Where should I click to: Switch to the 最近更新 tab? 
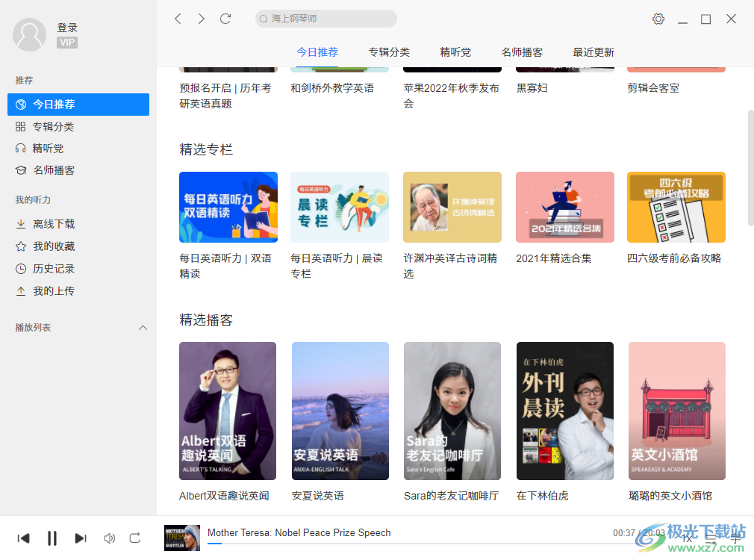pos(593,52)
